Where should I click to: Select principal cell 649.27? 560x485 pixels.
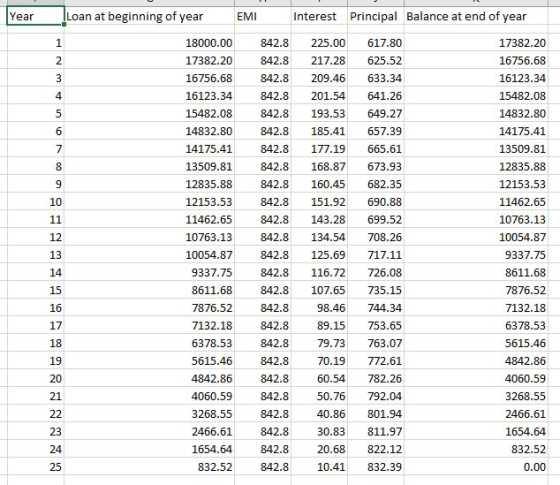pos(376,114)
